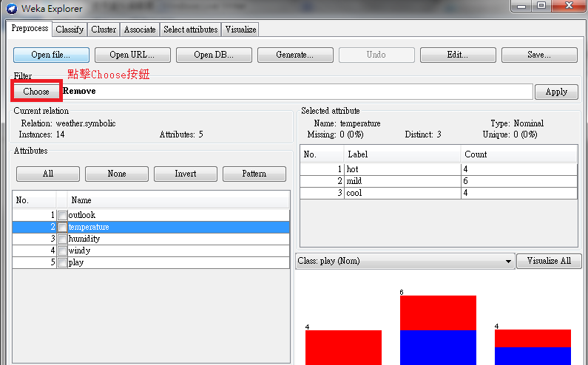Screen dimensions: 588x365
Task: Click the Visualize All button
Action: coord(549,262)
